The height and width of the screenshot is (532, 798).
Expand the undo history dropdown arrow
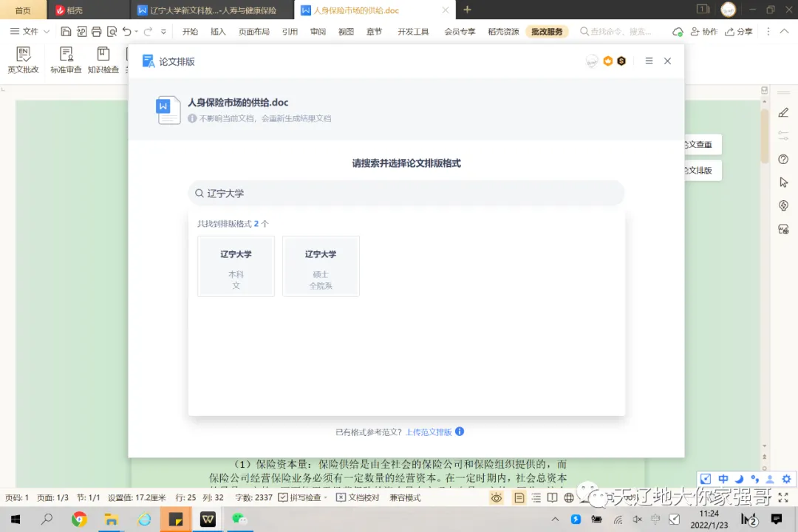click(137, 32)
